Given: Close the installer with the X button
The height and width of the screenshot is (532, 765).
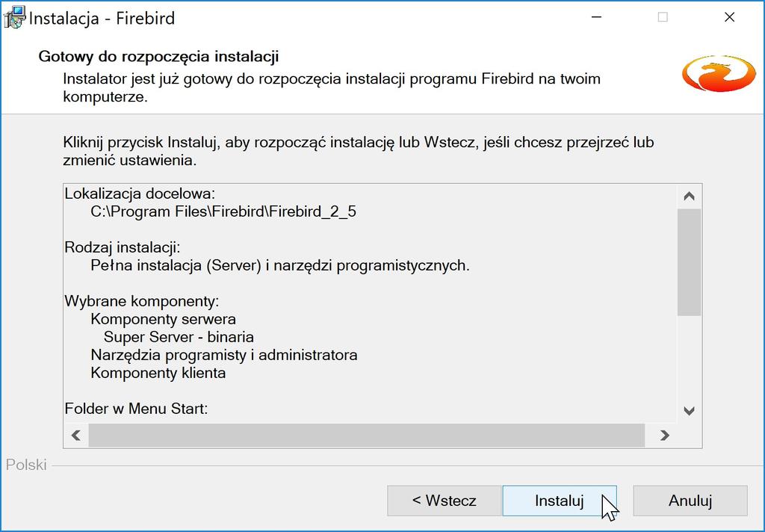Looking at the screenshot, I should (729, 17).
